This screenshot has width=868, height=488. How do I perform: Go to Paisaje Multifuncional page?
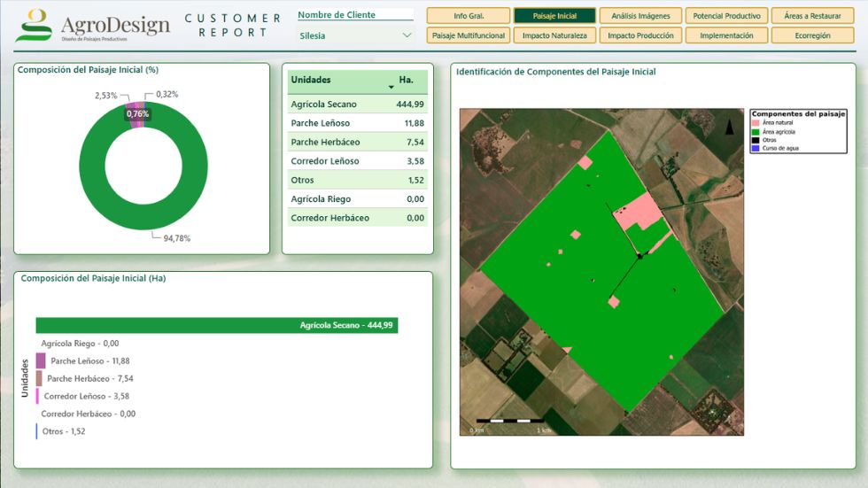click(469, 35)
